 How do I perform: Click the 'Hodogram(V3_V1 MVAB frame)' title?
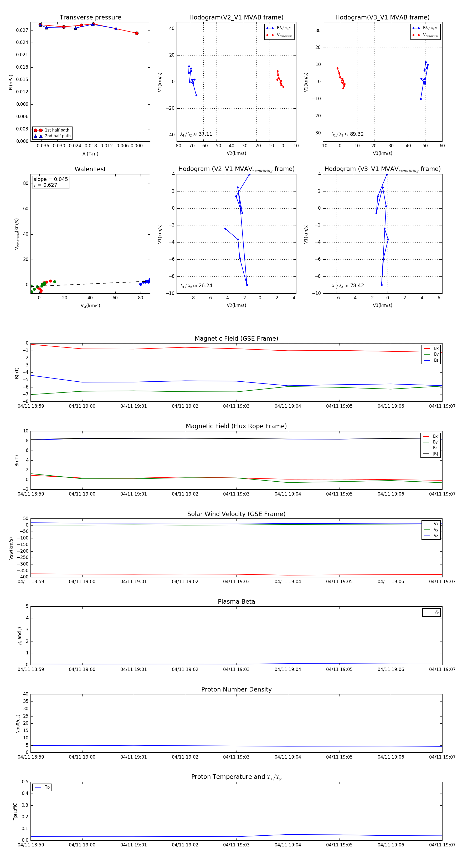pyautogui.click(x=382, y=18)
